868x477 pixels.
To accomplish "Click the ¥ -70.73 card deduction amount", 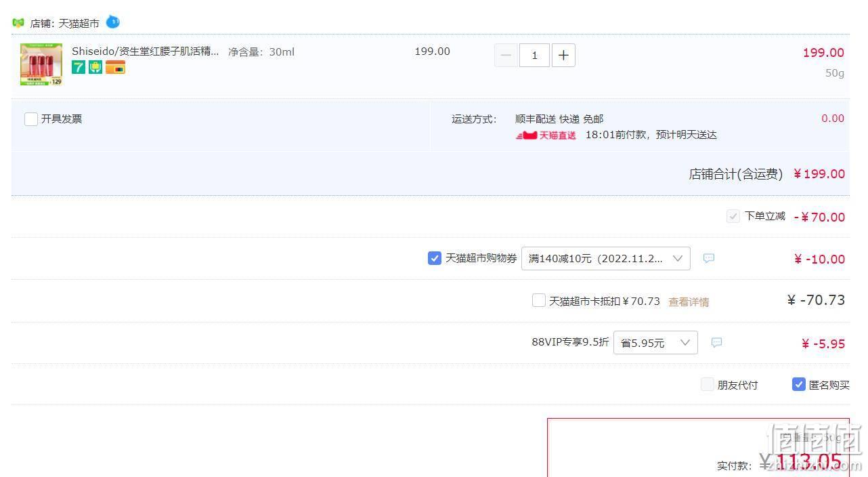I will click(x=816, y=300).
